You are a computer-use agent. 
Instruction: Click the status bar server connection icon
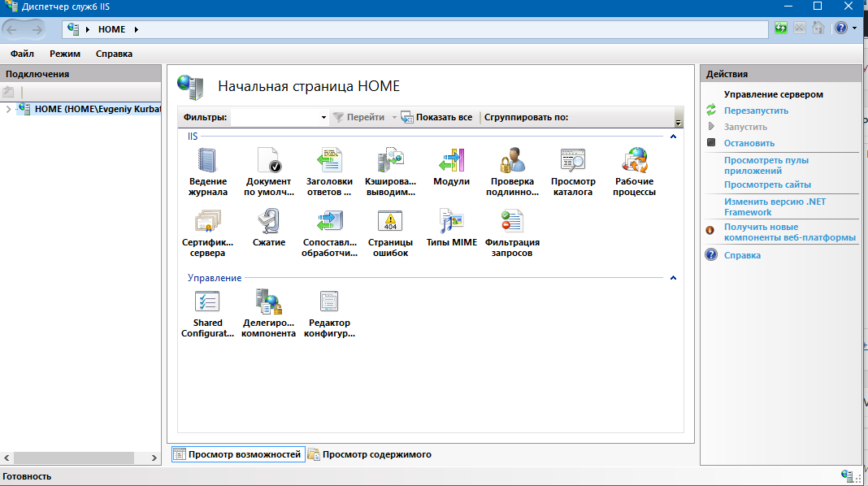(x=846, y=476)
